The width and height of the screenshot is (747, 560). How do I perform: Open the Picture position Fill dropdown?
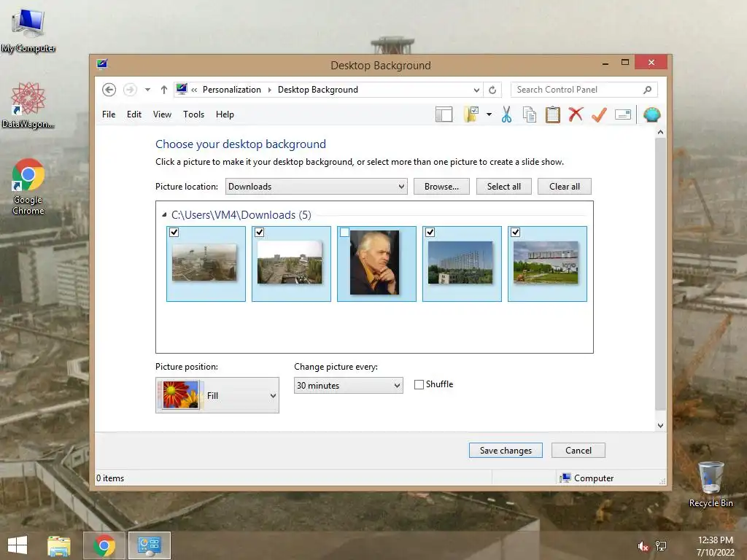(x=217, y=395)
